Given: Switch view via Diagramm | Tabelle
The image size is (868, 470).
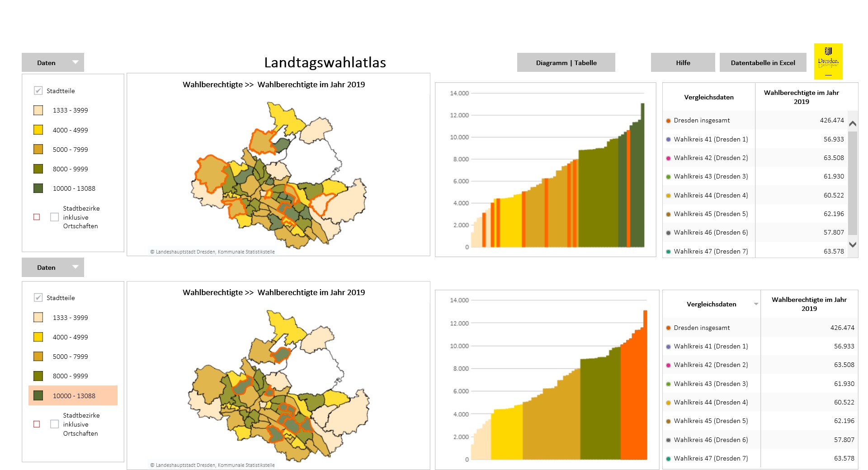Looking at the screenshot, I should [x=566, y=63].
